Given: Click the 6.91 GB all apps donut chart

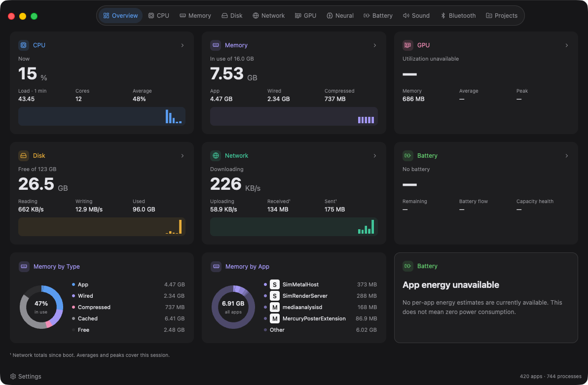Looking at the screenshot, I should (233, 307).
